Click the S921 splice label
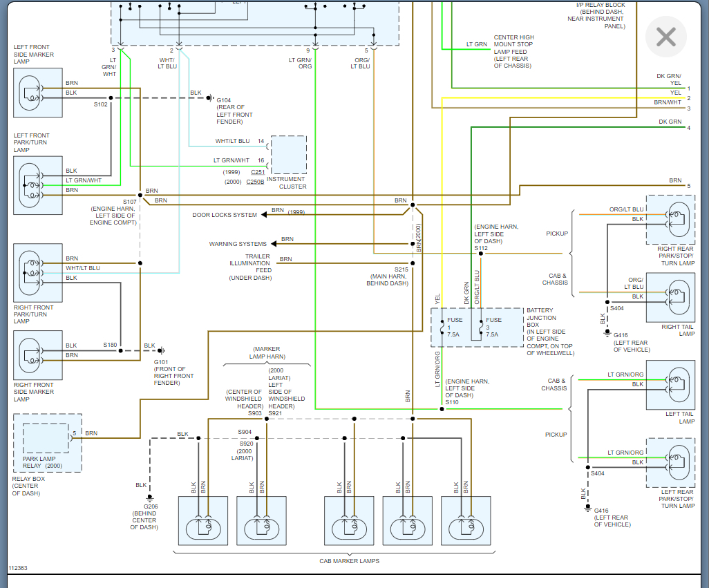 tap(275, 413)
